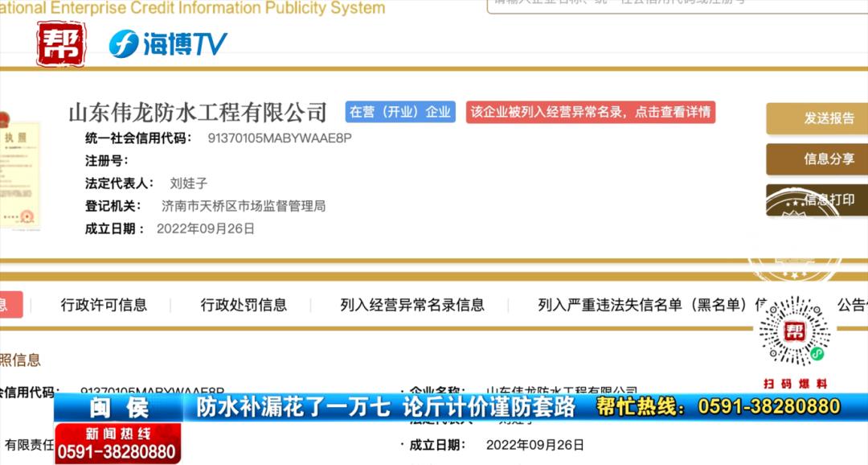Click the 法定代表人 label in the header
868x465 pixels.
[119, 183]
